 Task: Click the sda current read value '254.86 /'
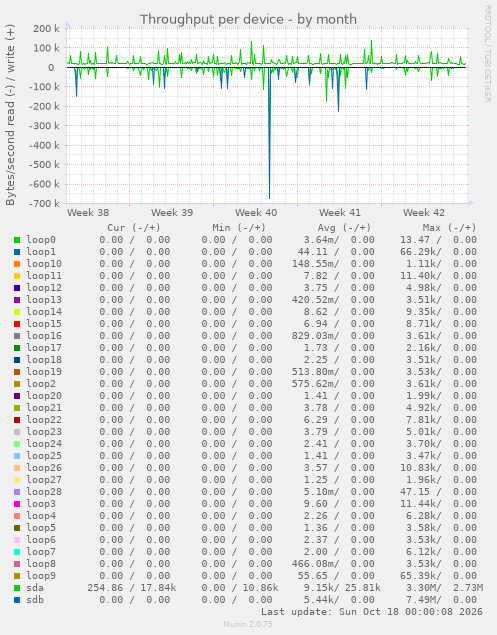coord(111,588)
